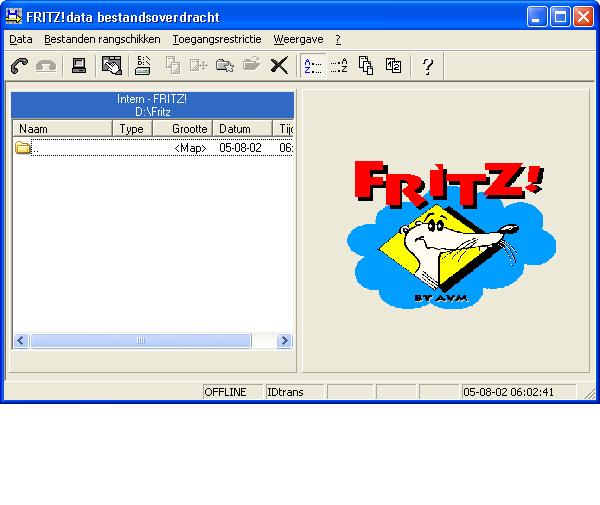
Task: Click the drive selection icon
Action: click(x=143, y=66)
